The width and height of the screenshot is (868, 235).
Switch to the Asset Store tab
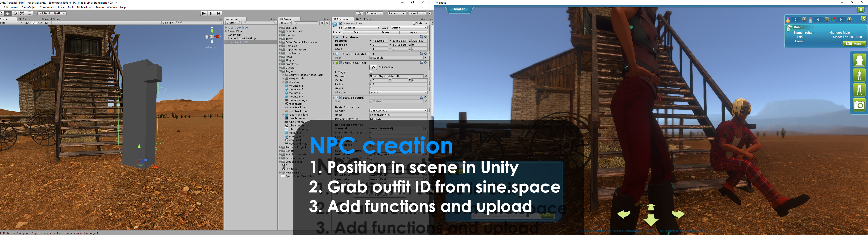click(x=51, y=19)
